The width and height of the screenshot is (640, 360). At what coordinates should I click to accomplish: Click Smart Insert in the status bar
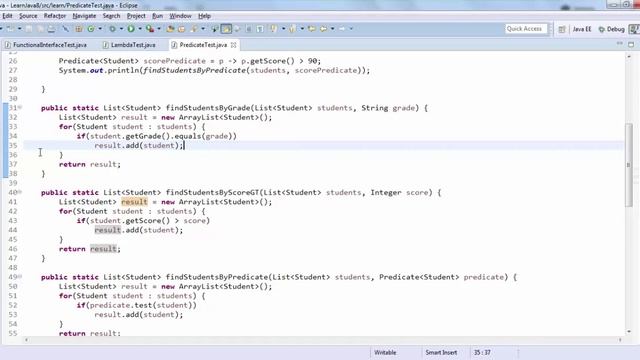[441, 352]
